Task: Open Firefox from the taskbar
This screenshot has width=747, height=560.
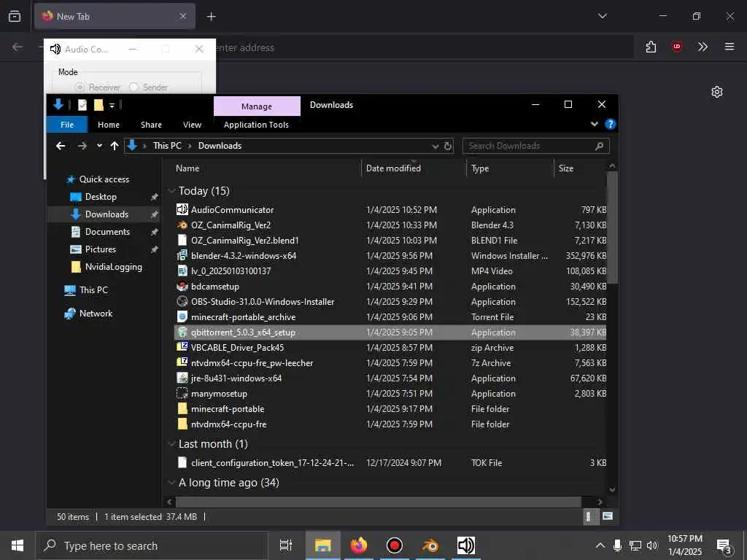Action: pos(359,545)
